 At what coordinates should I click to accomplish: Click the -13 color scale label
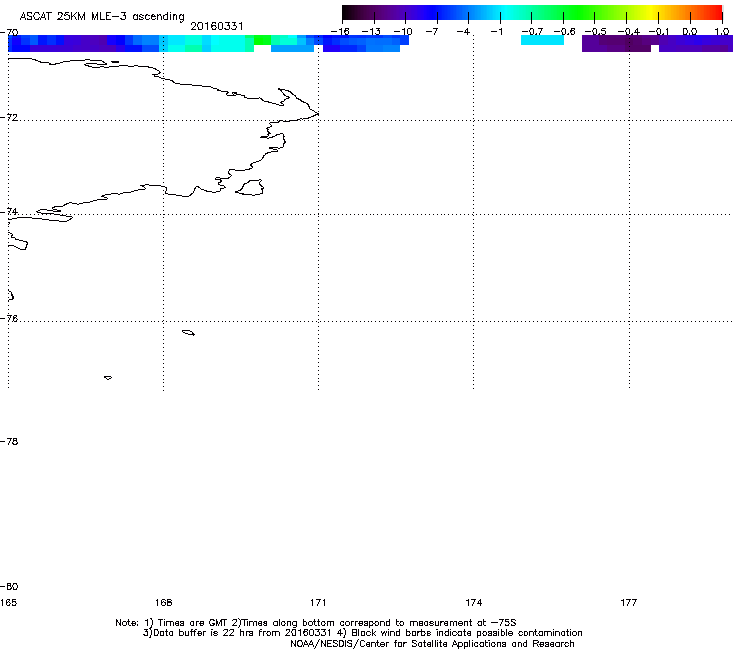[x=371, y=32]
